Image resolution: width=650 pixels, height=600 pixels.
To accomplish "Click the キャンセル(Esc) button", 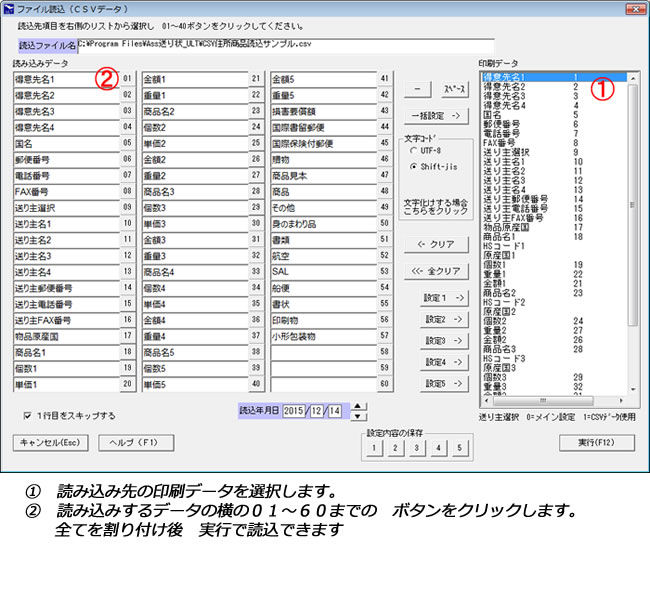I will pyautogui.click(x=51, y=442).
